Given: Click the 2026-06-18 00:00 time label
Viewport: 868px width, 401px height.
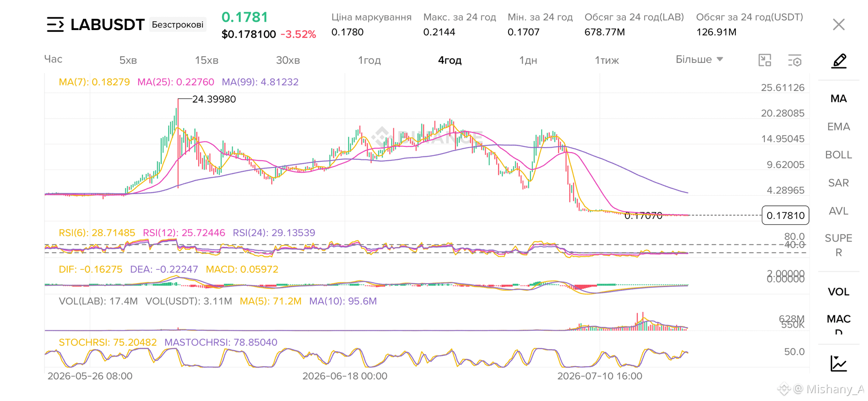Looking at the screenshot, I should [x=345, y=376].
